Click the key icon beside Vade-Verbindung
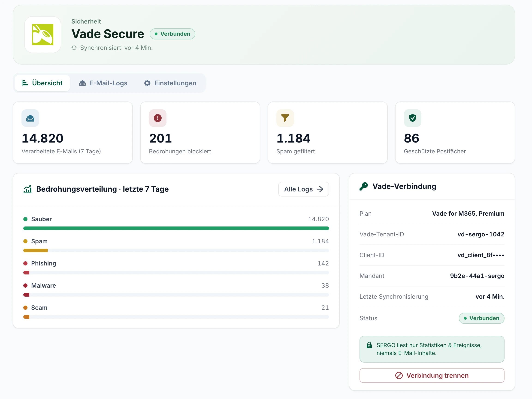The height and width of the screenshot is (399, 532). tap(364, 186)
